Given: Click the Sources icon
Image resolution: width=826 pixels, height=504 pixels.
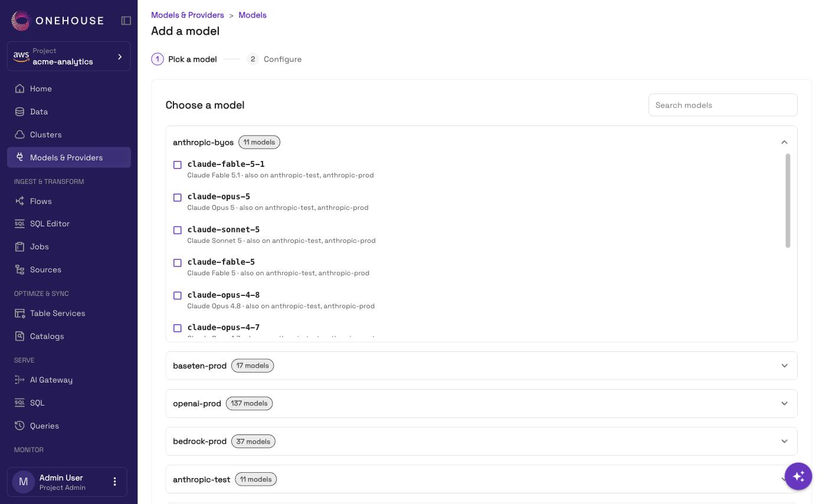Looking at the screenshot, I should pyautogui.click(x=19, y=269).
